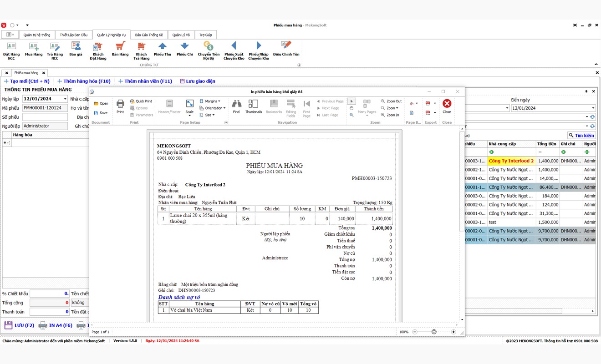Click the Find icon in the preview toolbar
This screenshot has height=364, width=601.
[x=236, y=107]
